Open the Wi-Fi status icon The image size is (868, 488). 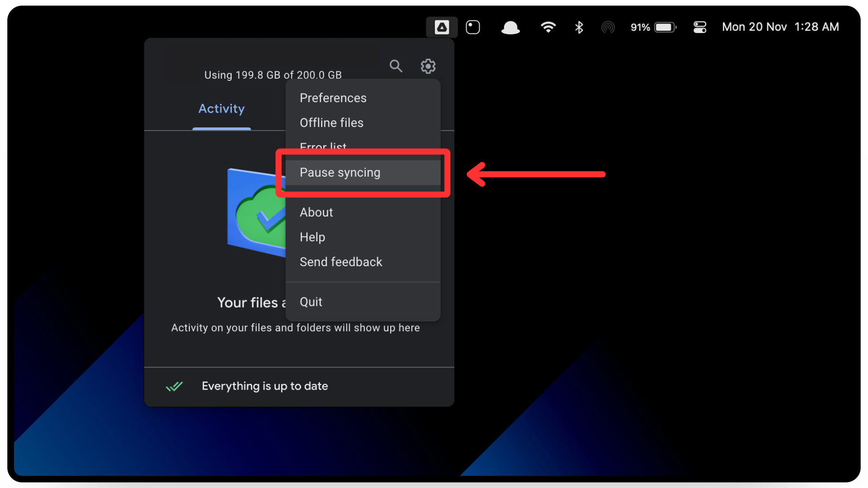[548, 27]
